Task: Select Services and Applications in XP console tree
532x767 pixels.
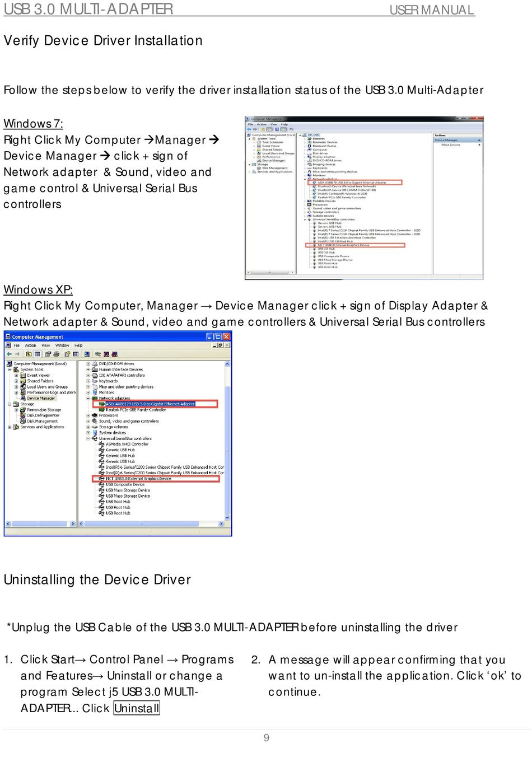Action: click(42, 427)
